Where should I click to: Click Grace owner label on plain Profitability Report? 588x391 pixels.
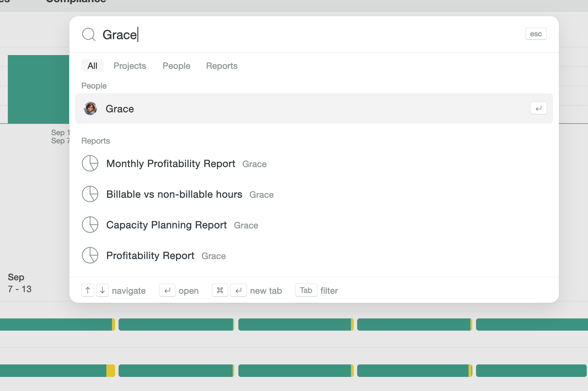pyautogui.click(x=213, y=256)
